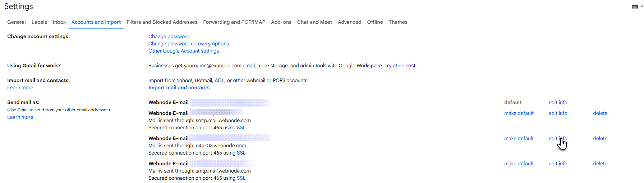Click the bold Import mail and contacts link
The width and height of the screenshot is (644, 183).
179,88
